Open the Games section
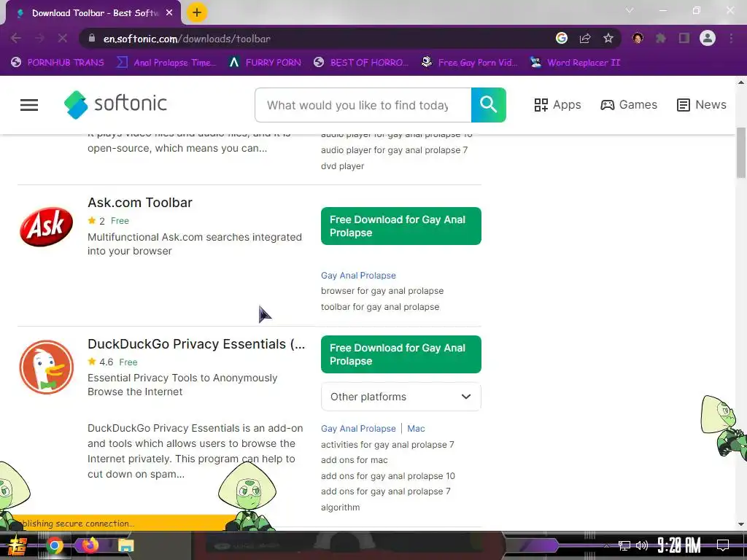The height and width of the screenshot is (560, 747). point(629,105)
